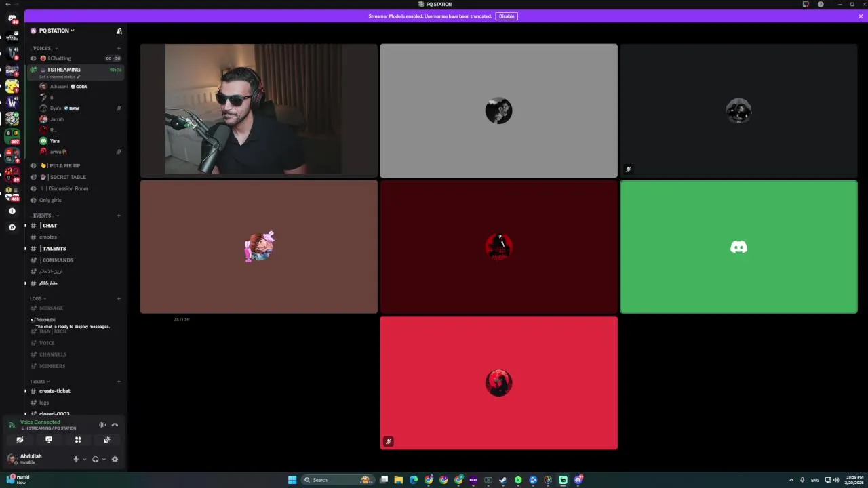Click the Windows Start button
Image resolution: width=868 pixels, height=488 pixels.
coord(292,480)
